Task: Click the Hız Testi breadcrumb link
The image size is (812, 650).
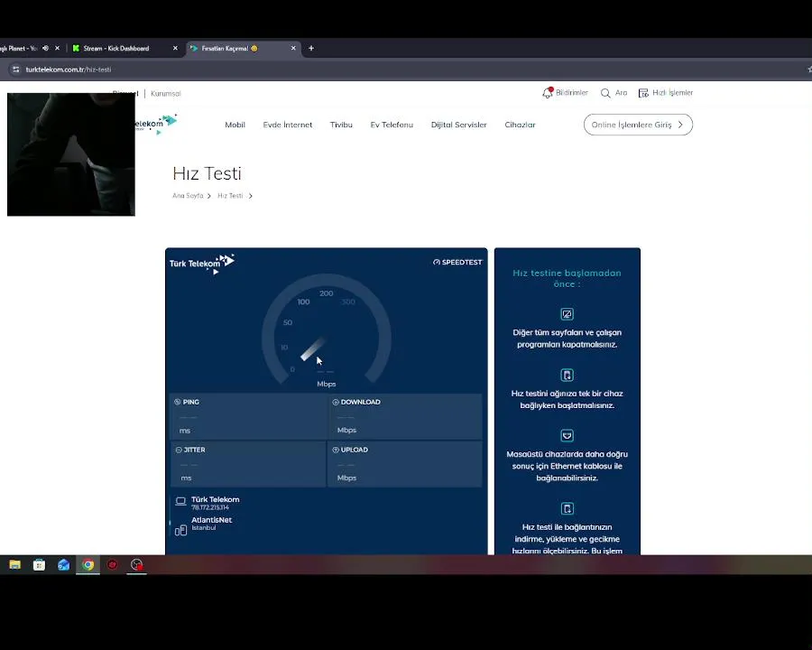Action: coord(230,196)
